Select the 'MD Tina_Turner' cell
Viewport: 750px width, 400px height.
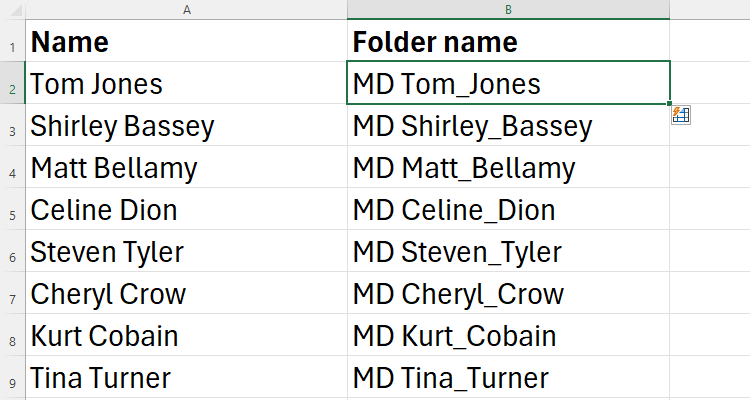508,378
